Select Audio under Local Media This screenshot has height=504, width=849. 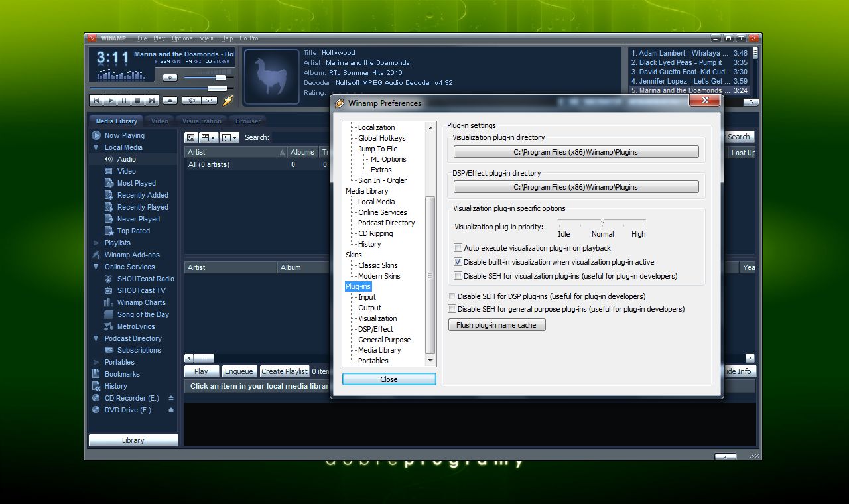(126, 159)
